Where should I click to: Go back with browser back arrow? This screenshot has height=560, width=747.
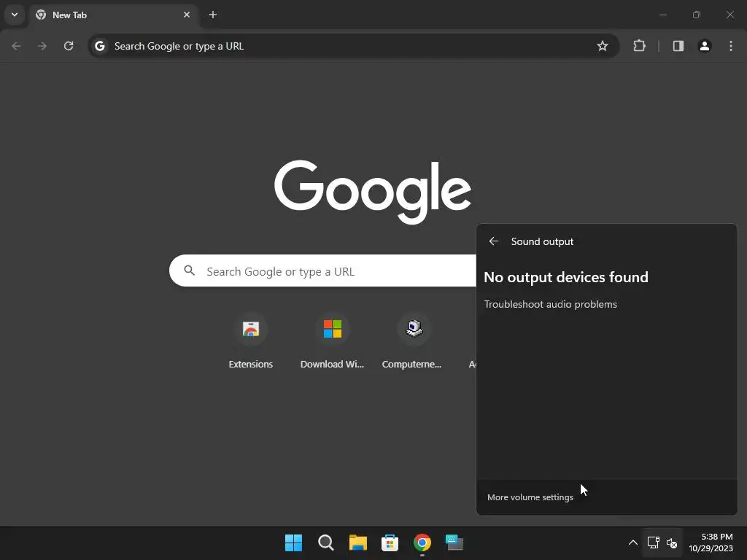[16, 46]
